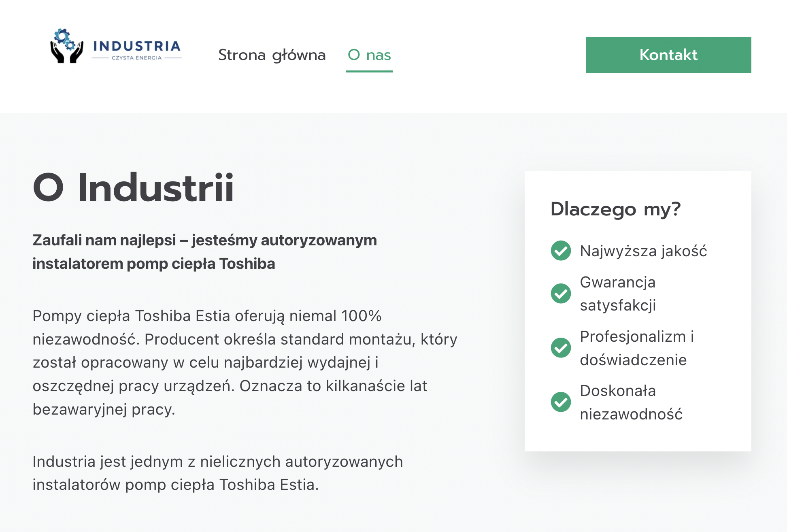This screenshot has height=532, width=787.
Task: Open the Strona główna navigation item
Action: 272,55
